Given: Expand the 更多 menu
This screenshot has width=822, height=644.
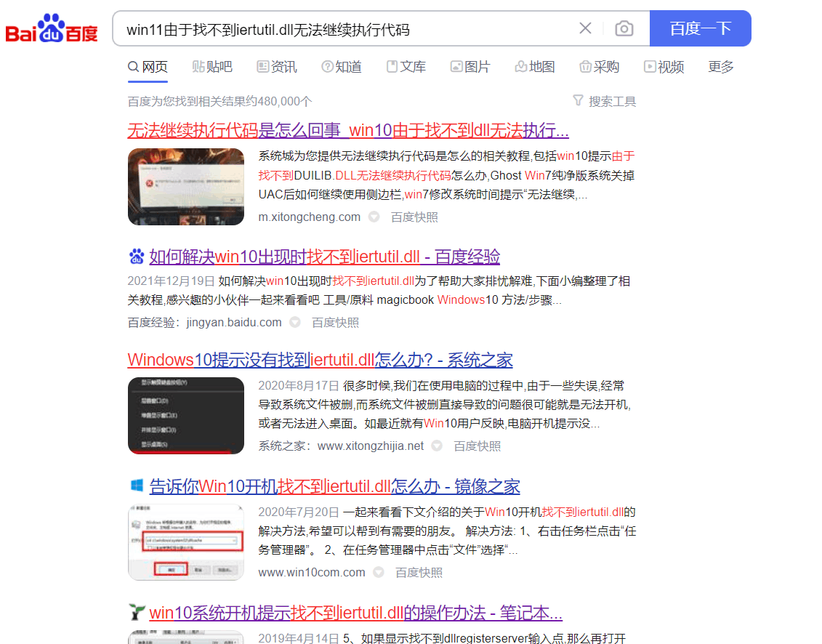Looking at the screenshot, I should (x=721, y=67).
